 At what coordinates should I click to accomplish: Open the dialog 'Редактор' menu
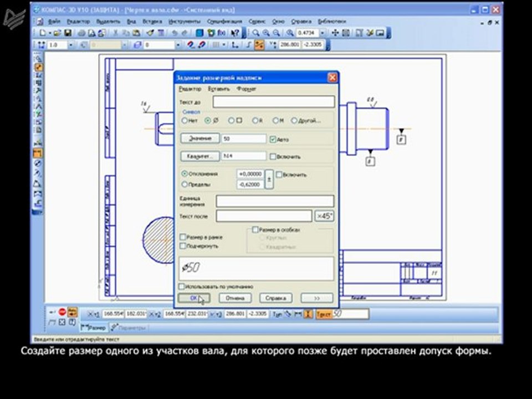click(x=190, y=89)
